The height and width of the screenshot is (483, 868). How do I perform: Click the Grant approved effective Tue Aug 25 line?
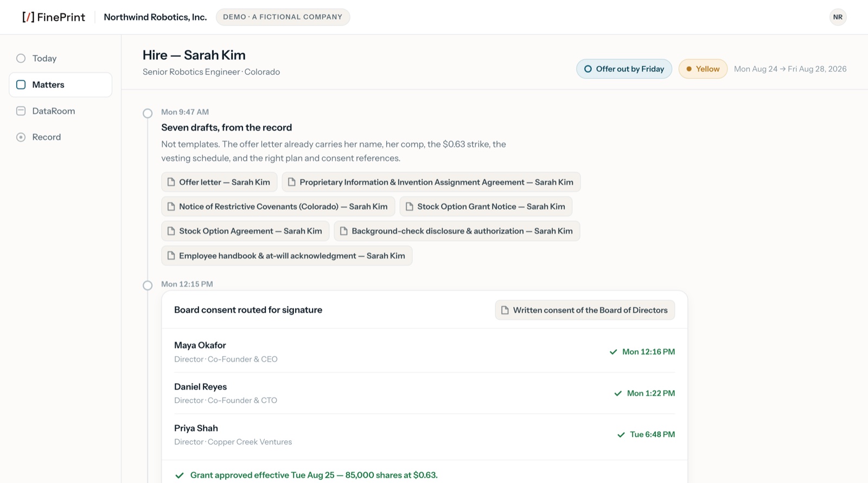point(314,475)
